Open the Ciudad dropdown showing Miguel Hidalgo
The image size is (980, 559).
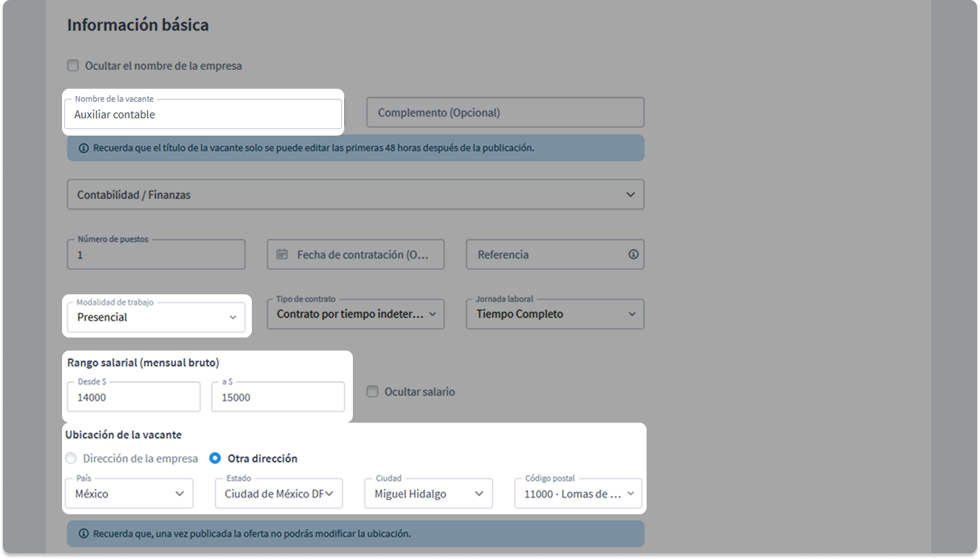pos(429,494)
